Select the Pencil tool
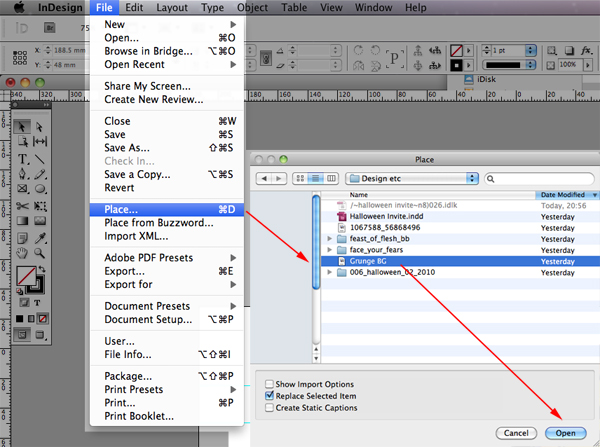Screen dimensions: 600x447 coord(40,174)
